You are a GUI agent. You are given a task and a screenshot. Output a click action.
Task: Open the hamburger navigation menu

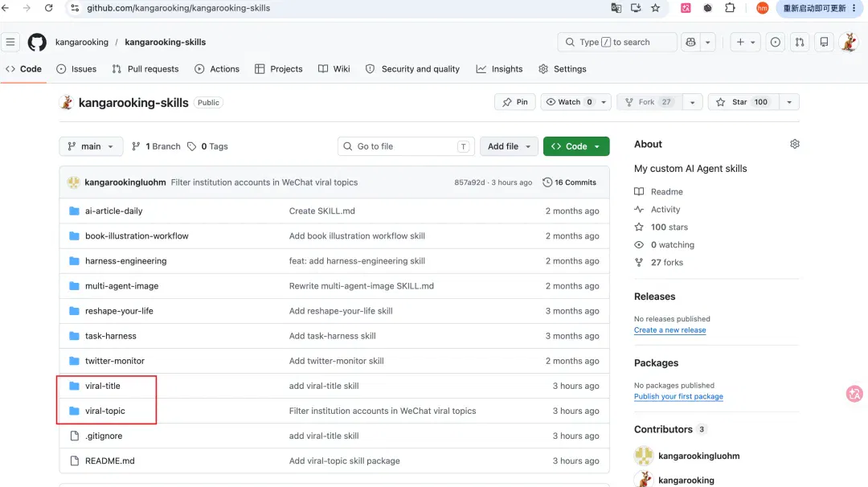coord(10,42)
